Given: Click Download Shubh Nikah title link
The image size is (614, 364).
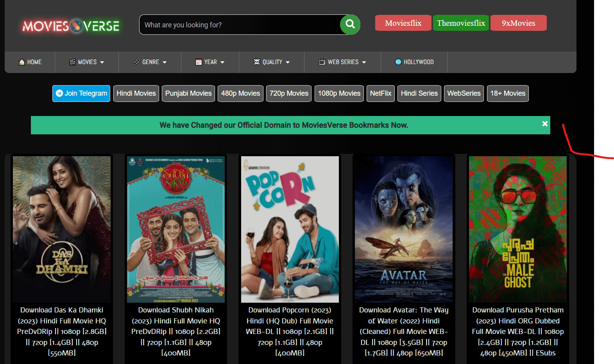Looking at the screenshot, I should (x=176, y=331).
